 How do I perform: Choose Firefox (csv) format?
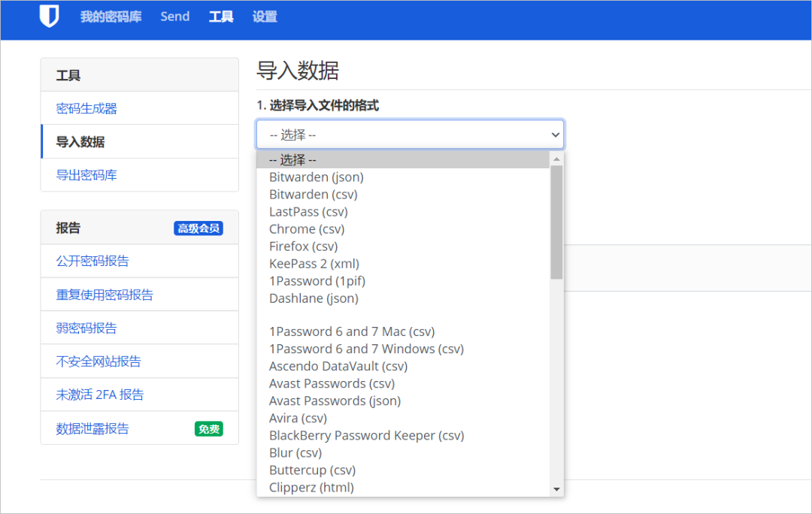click(403, 246)
